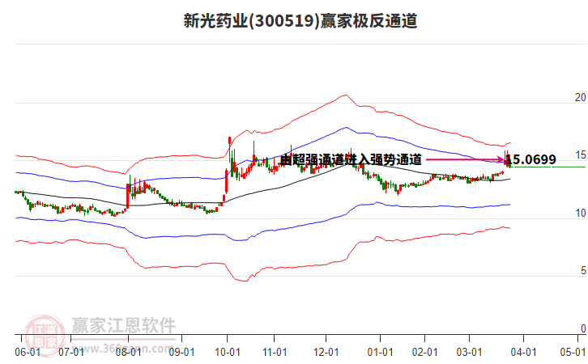The height and width of the screenshot is (364, 588).
Task: Click the price axis value 20
Action: click(580, 97)
